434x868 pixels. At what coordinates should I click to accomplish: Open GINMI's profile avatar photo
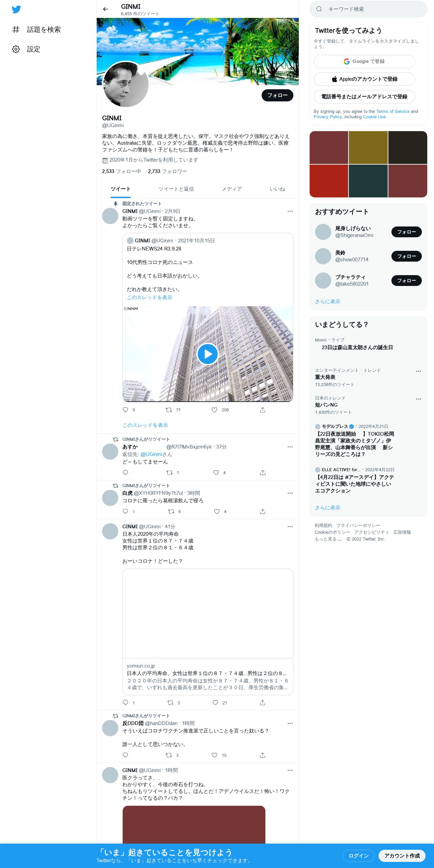click(125, 84)
